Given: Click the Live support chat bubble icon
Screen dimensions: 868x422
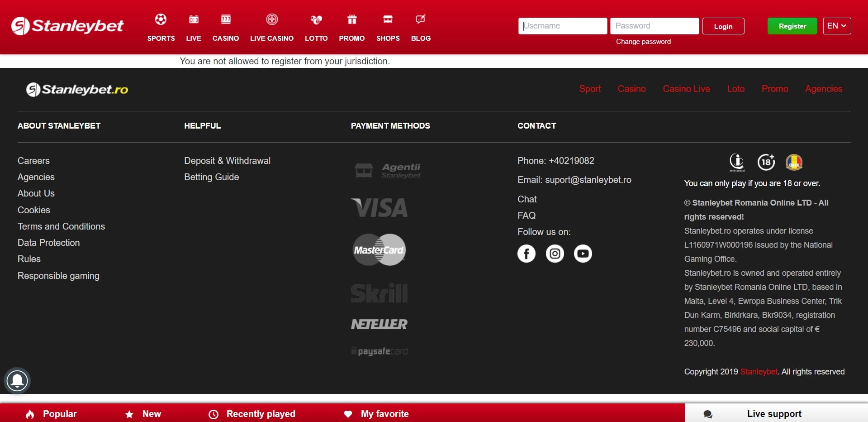Looking at the screenshot, I should point(708,414).
